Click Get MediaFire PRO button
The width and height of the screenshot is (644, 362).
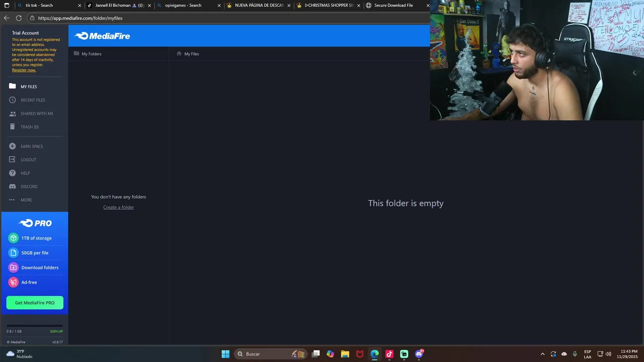point(35,303)
